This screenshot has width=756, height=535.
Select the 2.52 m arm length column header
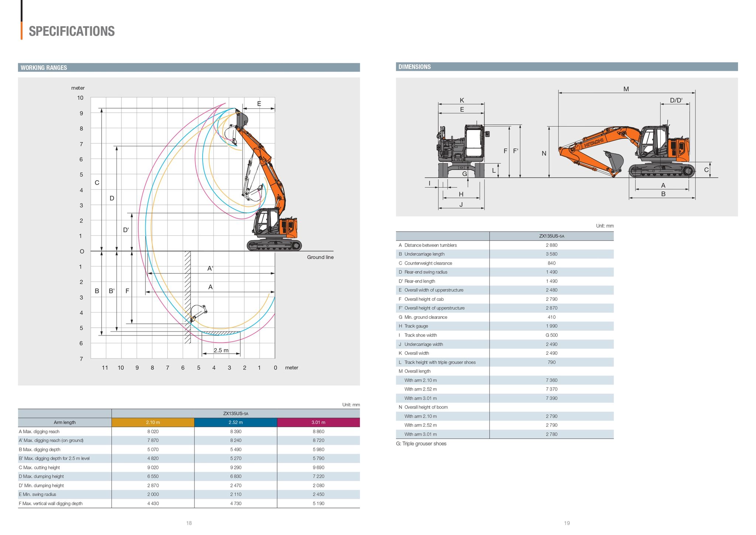(x=236, y=422)
